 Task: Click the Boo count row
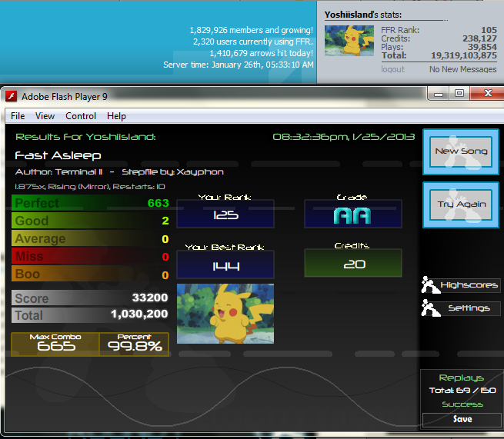[91, 274]
